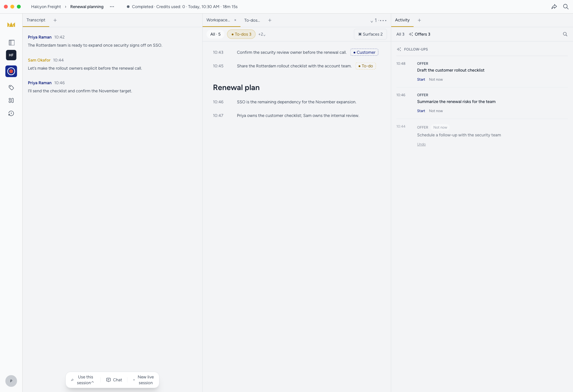Switch to the Activity tab
This screenshot has width=573, height=392.
pos(402,20)
